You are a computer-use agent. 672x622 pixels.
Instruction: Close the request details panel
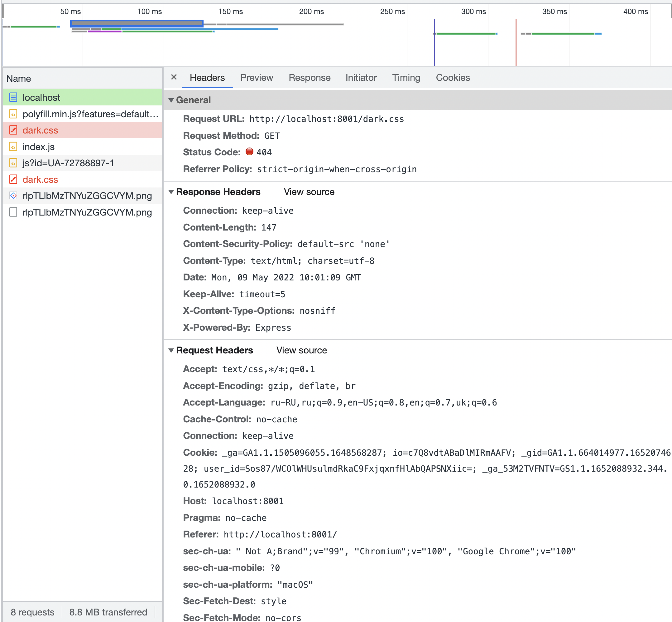click(x=174, y=77)
